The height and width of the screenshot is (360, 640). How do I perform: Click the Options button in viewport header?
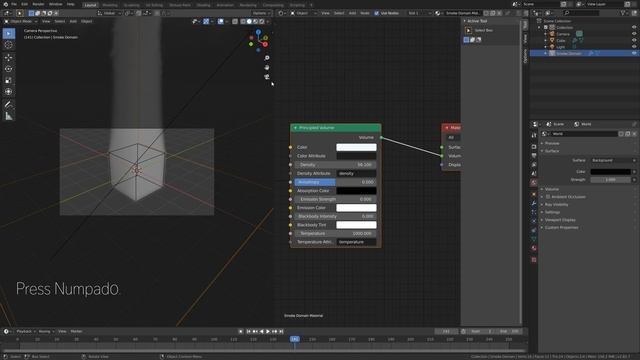(x=261, y=13)
